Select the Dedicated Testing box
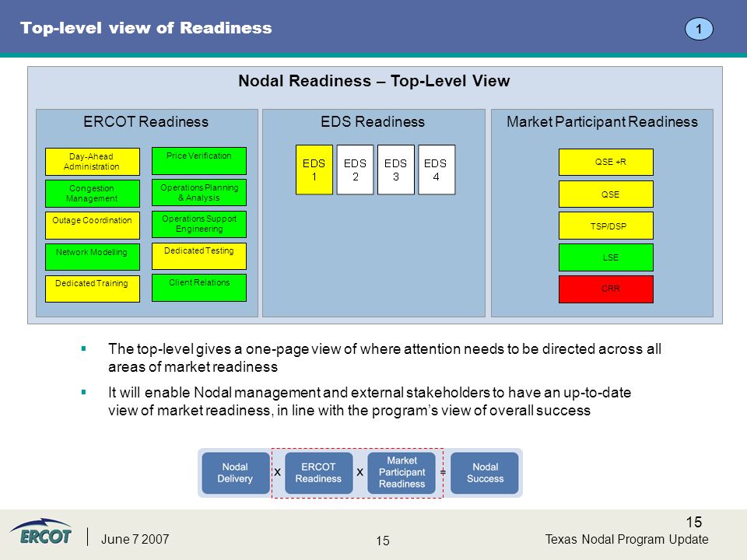This screenshot has width=747, height=560. click(x=199, y=256)
